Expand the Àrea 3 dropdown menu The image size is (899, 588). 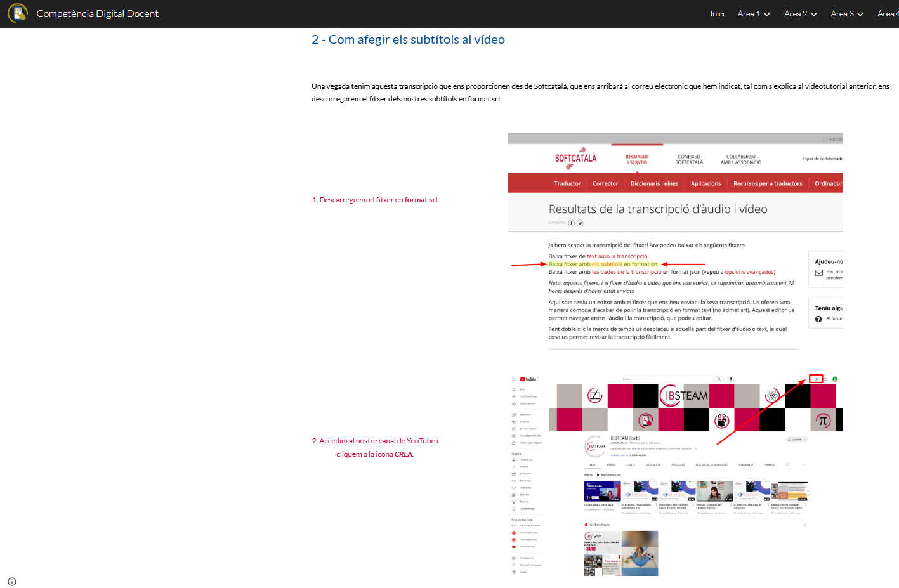[x=847, y=14]
